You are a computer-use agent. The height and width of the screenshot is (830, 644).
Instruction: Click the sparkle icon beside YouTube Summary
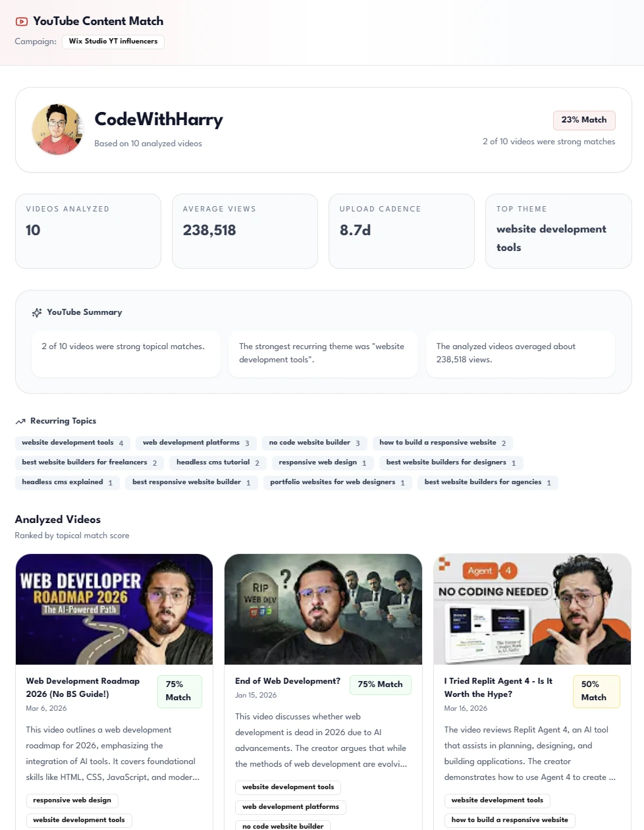pyautogui.click(x=37, y=313)
